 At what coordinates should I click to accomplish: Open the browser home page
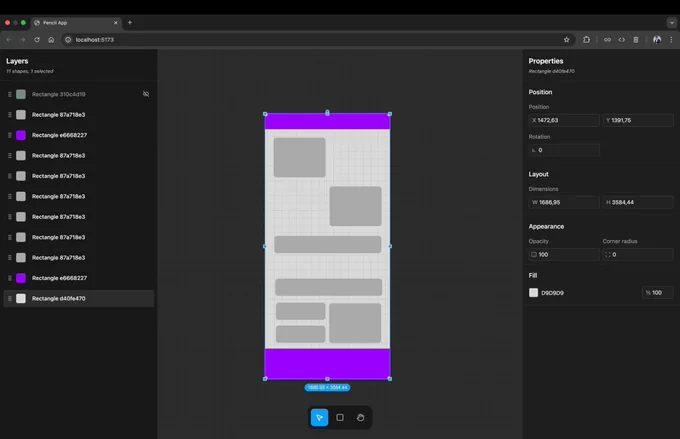pos(51,39)
